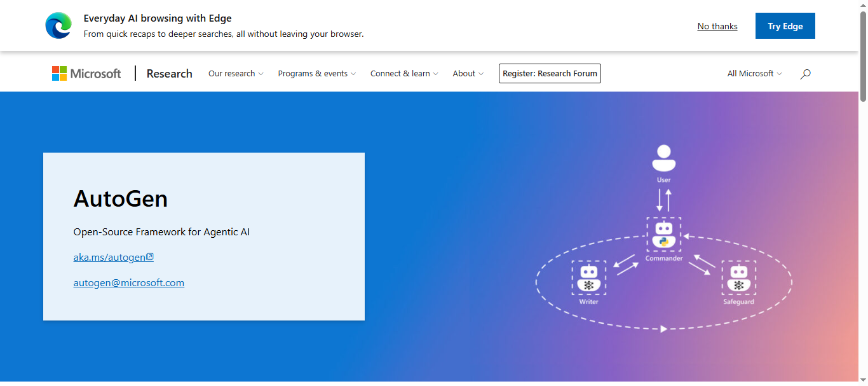Viewport: 868px width, 386px height.
Task: Open the About menu
Action: tap(468, 74)
